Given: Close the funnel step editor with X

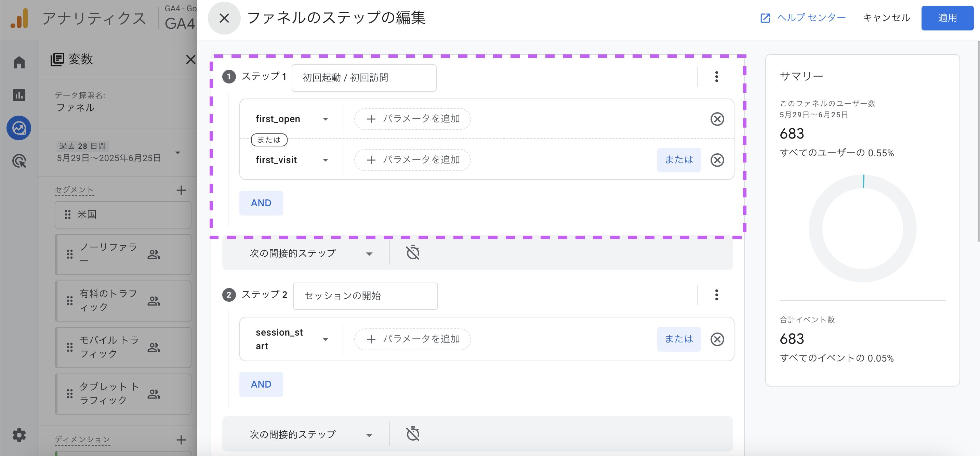Looking at the screenshot, I should (224, 18).
